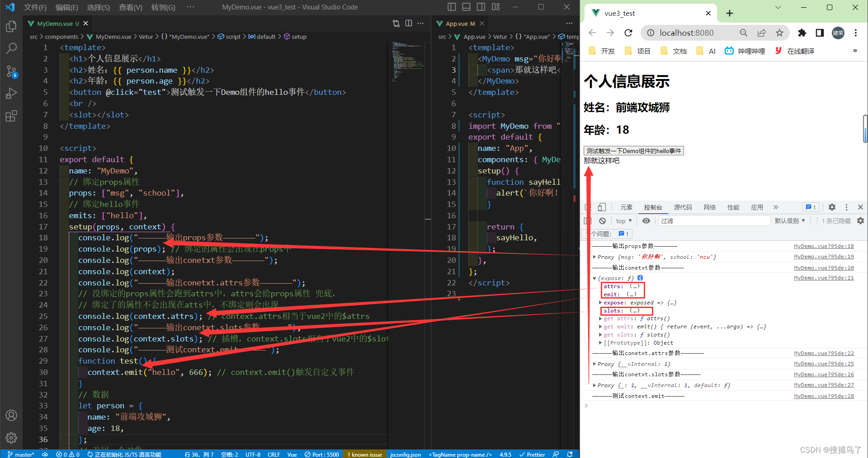
Task: Click the MyDemo.vue minimap
Action: [408, 63]
